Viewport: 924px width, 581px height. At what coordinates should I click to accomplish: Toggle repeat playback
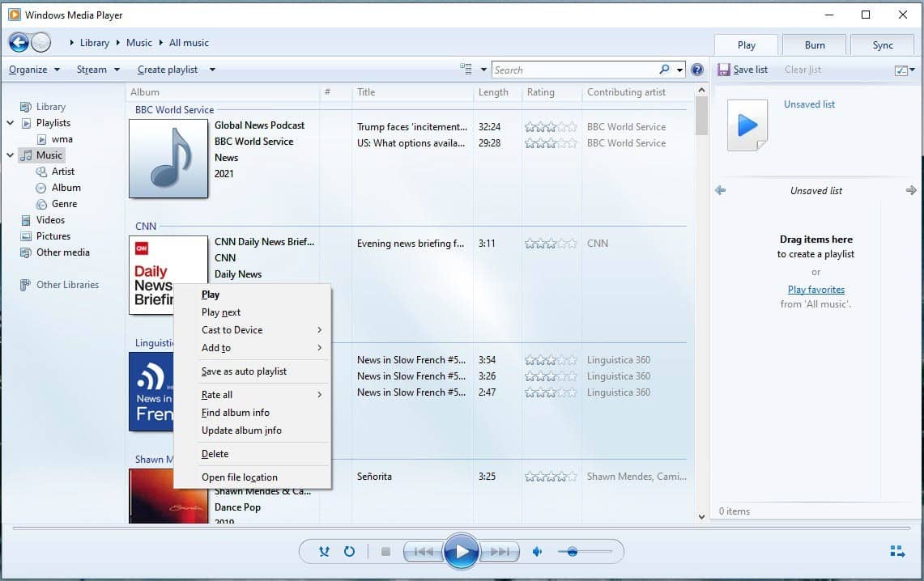(x=350, y=552)
